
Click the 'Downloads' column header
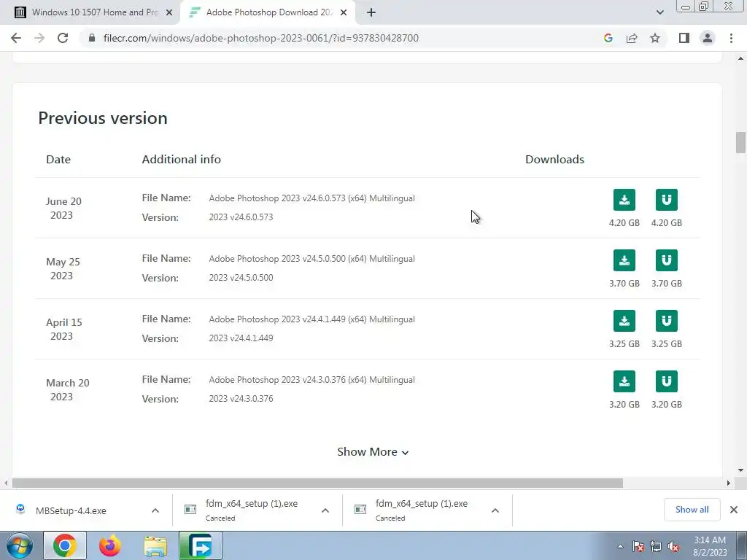tap(554, 159)
